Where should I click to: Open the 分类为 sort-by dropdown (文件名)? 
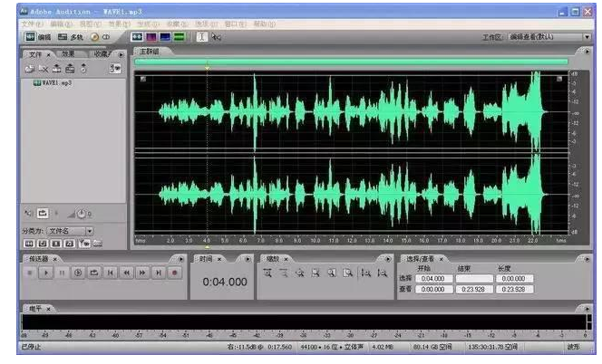(x=70, y=231)
